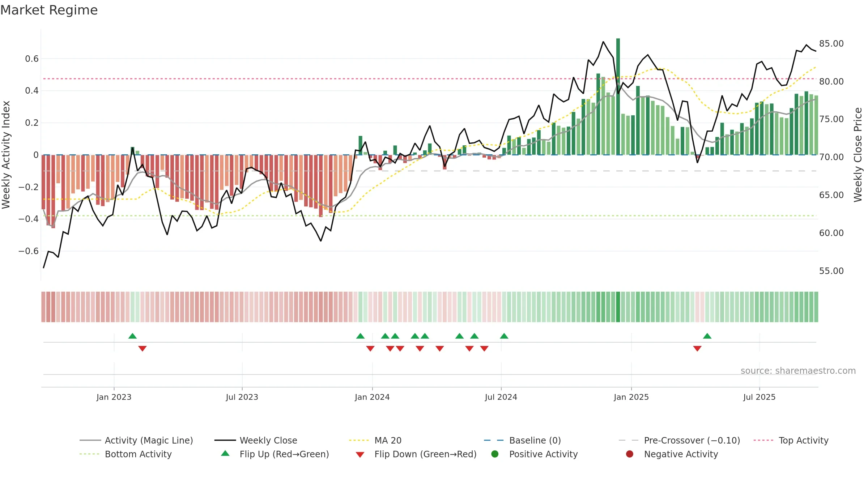868x488 pixels.
Task: Toggle Bottom Activity legend entry
Action: pyautogui.click(x=125, y=454)
